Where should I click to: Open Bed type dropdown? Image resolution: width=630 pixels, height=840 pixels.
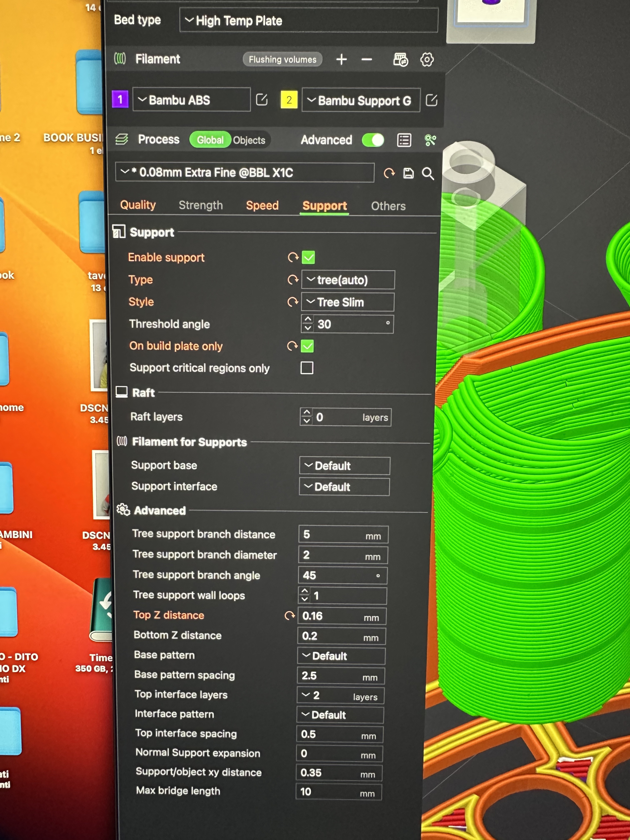pos(309,20)
